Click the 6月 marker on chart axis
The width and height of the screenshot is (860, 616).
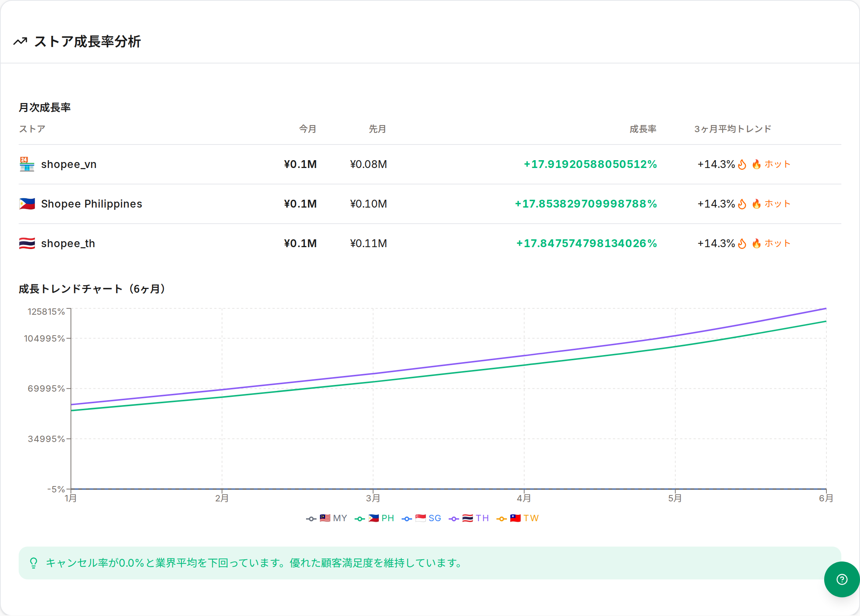(x=826, y=498)
